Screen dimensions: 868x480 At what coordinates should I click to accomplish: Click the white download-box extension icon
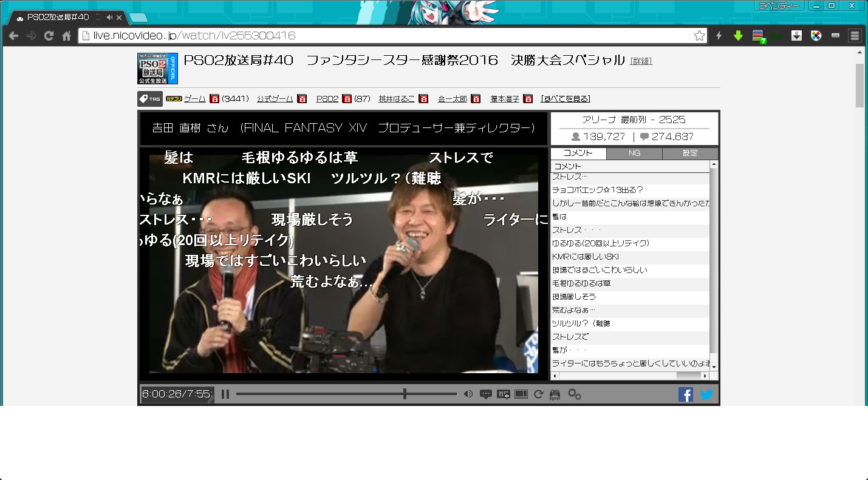point(797,36)
